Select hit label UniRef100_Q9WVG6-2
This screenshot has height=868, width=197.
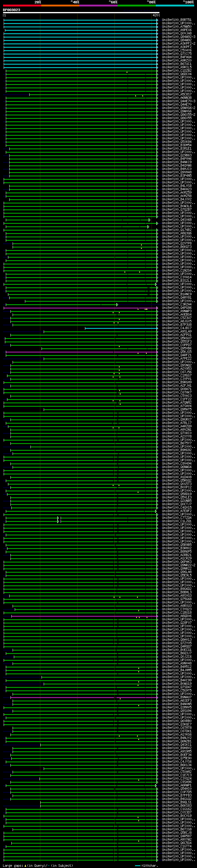coord(179,108)
